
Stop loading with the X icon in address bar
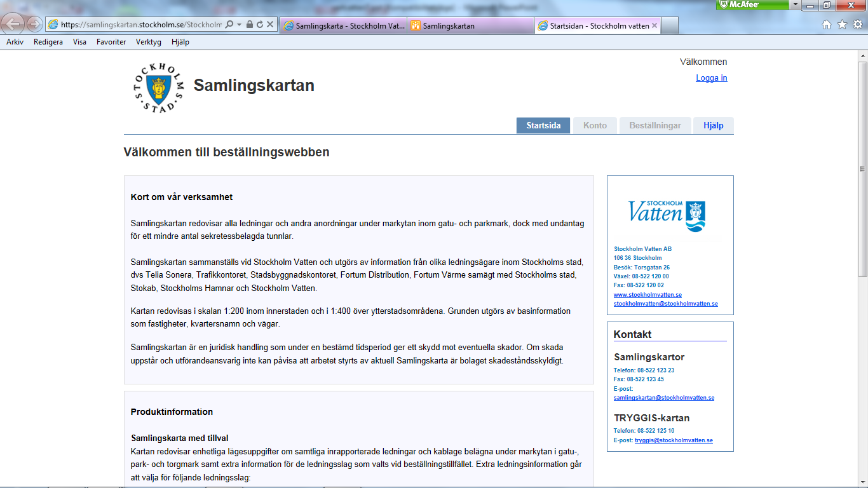[x=269, y=25]
